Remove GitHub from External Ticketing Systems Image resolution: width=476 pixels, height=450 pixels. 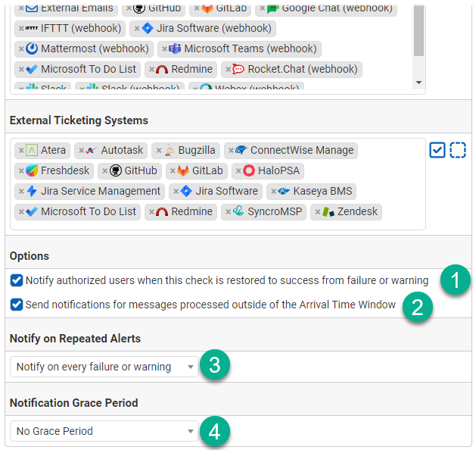pos(104,170)
